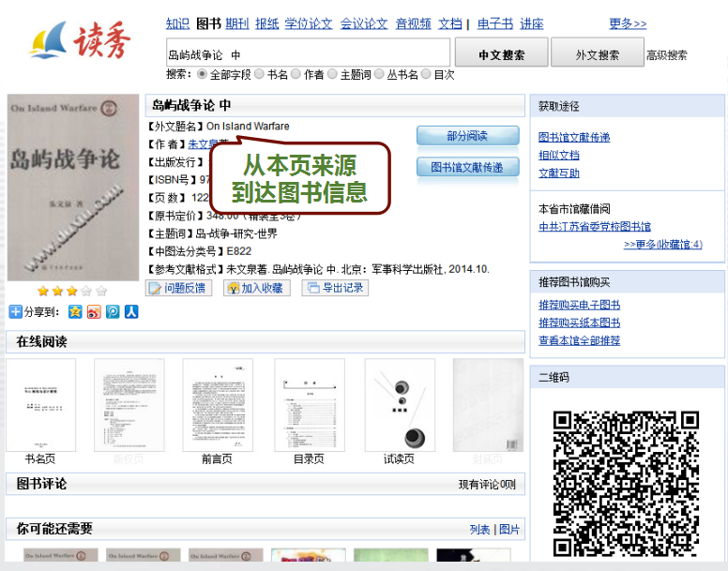The image size is (728, 571).
Task: Open the 文档 search tab
Action: [x=450, y=23]
